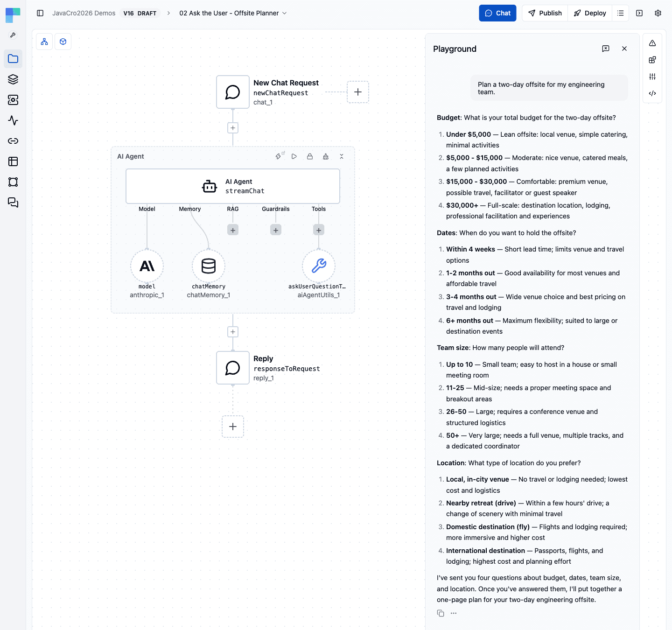The width and height of the screenshot is (672, 630).
Task: Select the Anthropic model node
Action: (147, 266)
